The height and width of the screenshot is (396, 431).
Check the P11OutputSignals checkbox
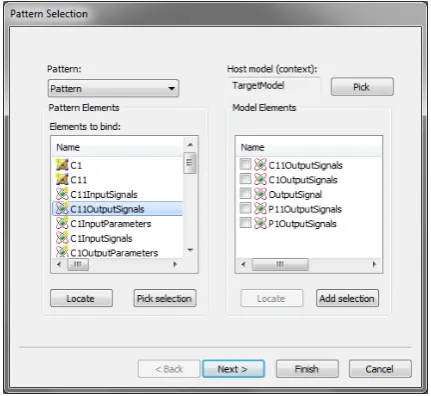[245, 208]
